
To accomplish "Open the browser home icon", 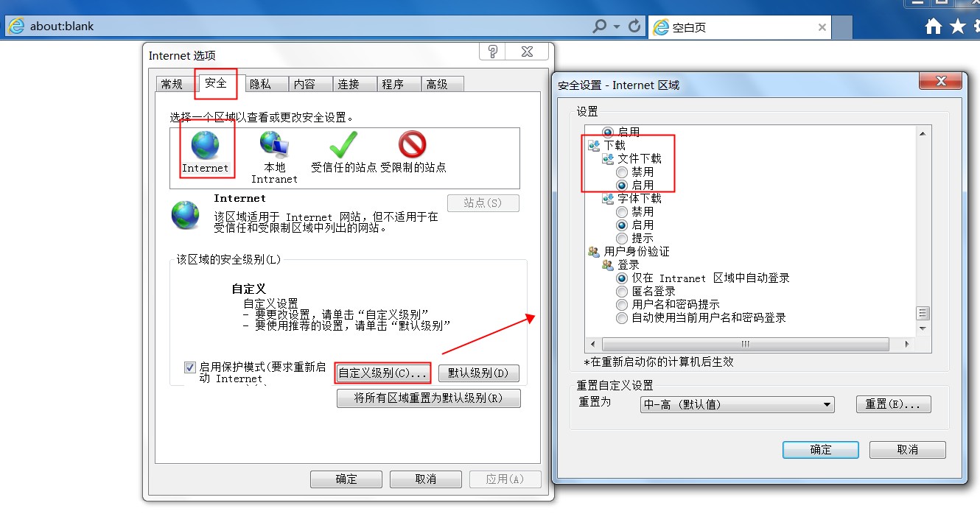I will (x=934, y=27).
